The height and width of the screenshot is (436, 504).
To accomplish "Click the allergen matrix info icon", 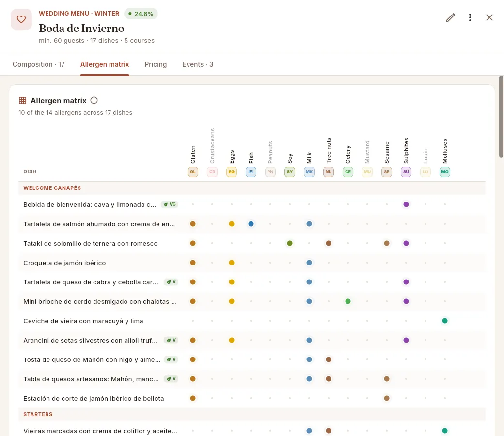I will click(x=94, y=101).
